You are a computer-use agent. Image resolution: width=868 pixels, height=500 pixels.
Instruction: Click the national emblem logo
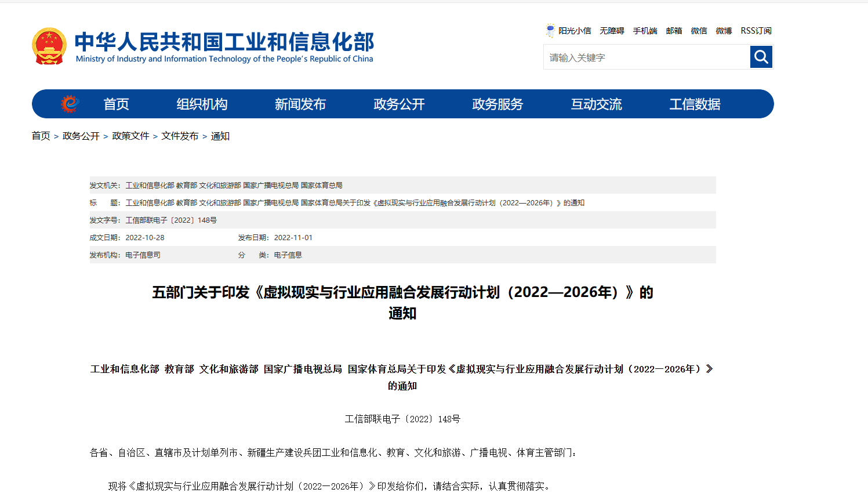click(49, 46)
